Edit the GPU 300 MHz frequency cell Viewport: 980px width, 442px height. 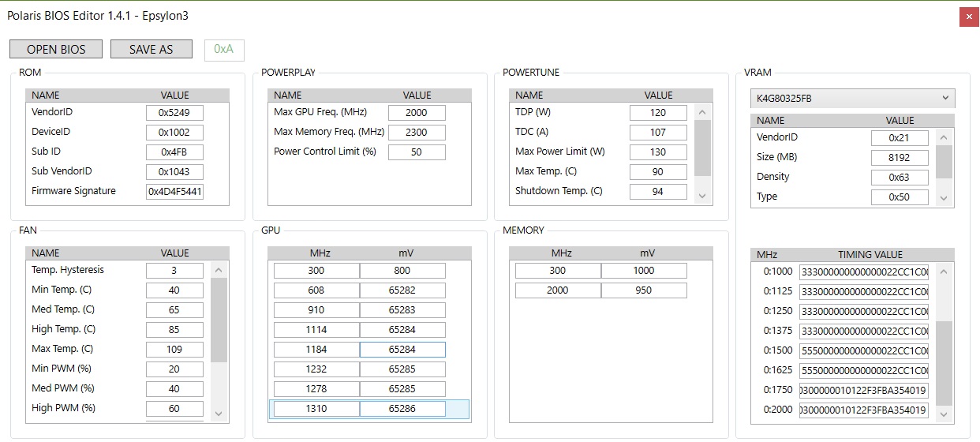click(x=316, y=270)
